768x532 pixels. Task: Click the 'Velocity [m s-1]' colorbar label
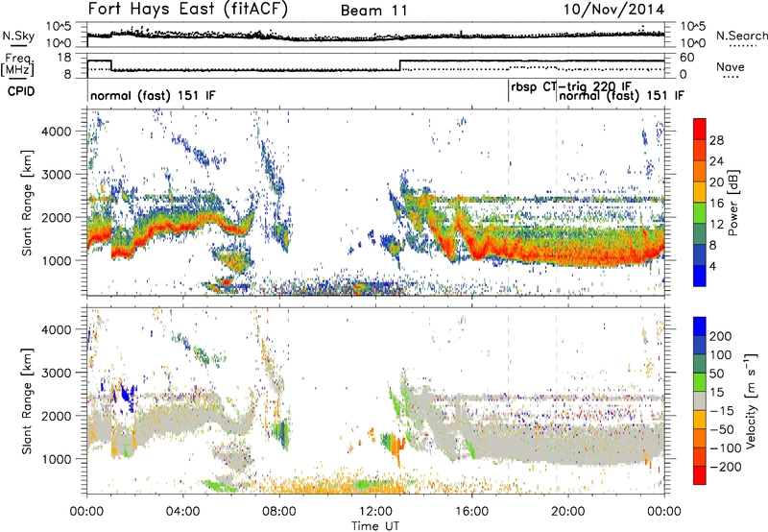coord(750,400)
